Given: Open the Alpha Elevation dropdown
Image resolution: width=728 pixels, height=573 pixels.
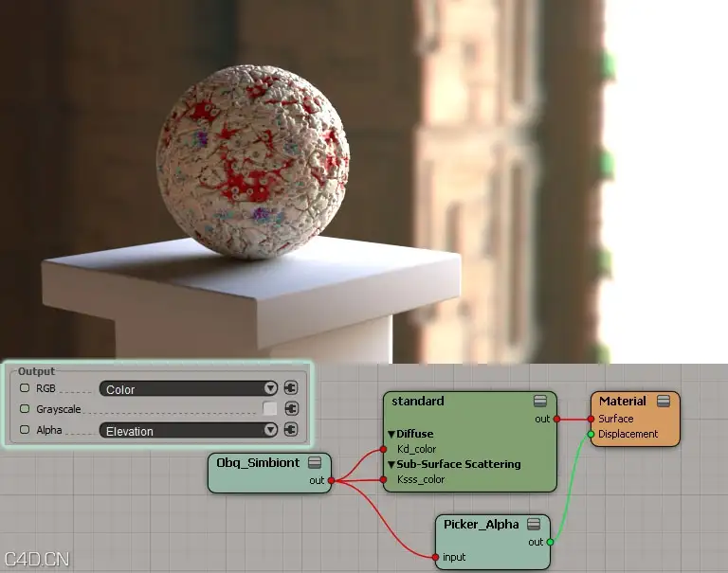Looking at the screenshot, I should [189, 430].
